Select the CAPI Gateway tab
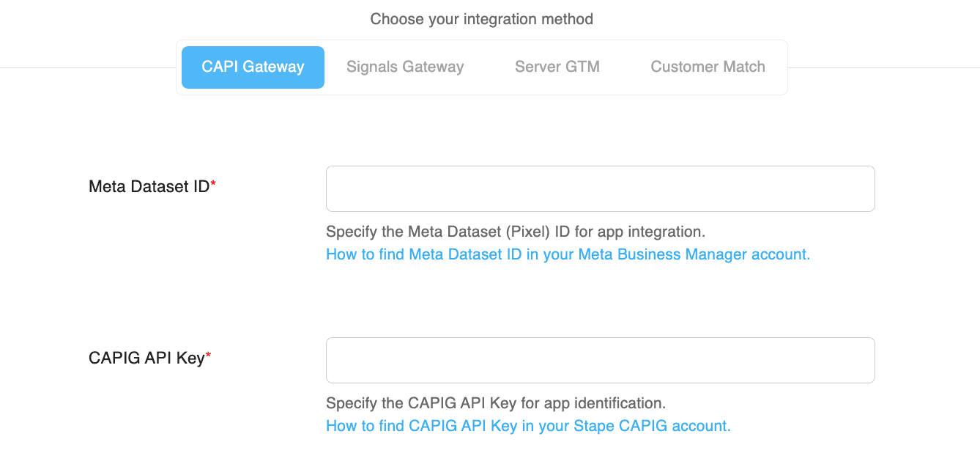The image size is (980, 475). click(x=253, y=67)
